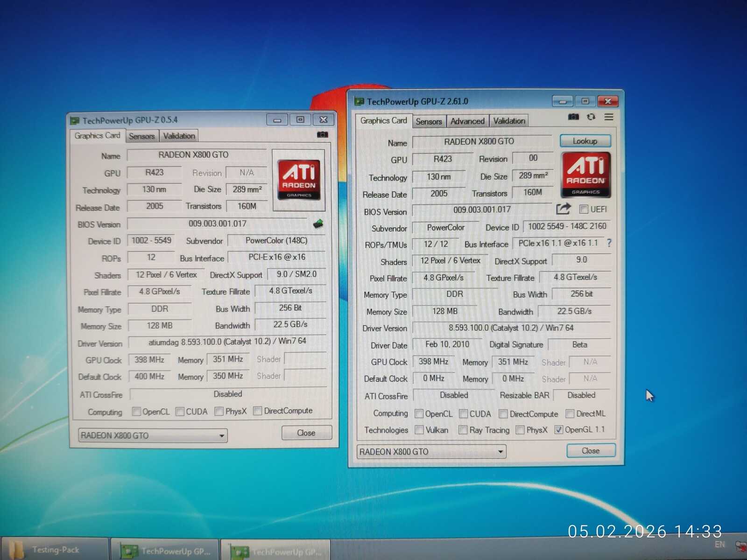Open the RADEON X800 GTO dropdown in GPU-Z 2.61.0

pyautogui.click(x=431, y=452)
